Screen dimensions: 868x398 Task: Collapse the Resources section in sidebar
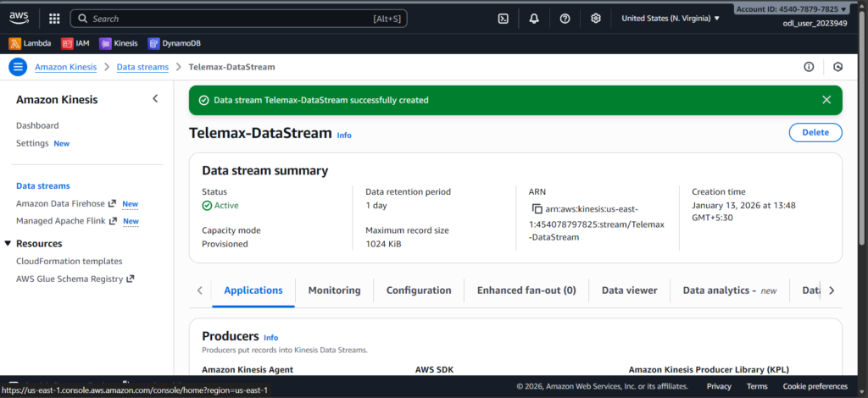point(8,244)
